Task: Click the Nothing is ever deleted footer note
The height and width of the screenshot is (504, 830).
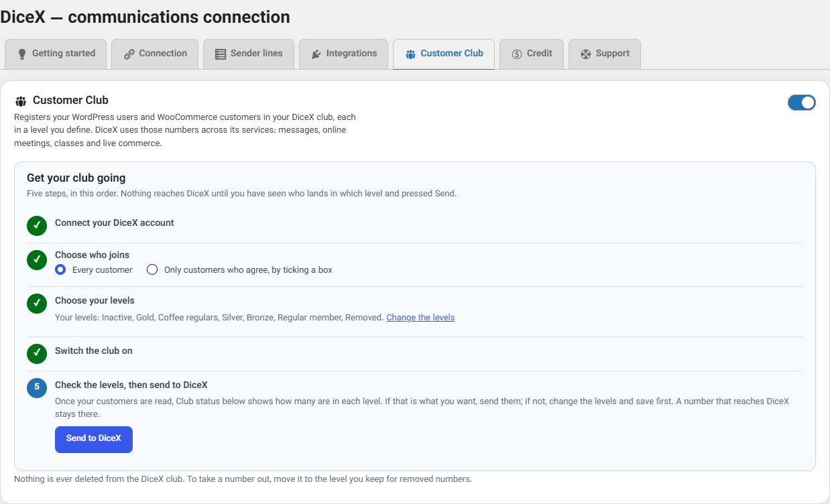Action: point(243,479)
